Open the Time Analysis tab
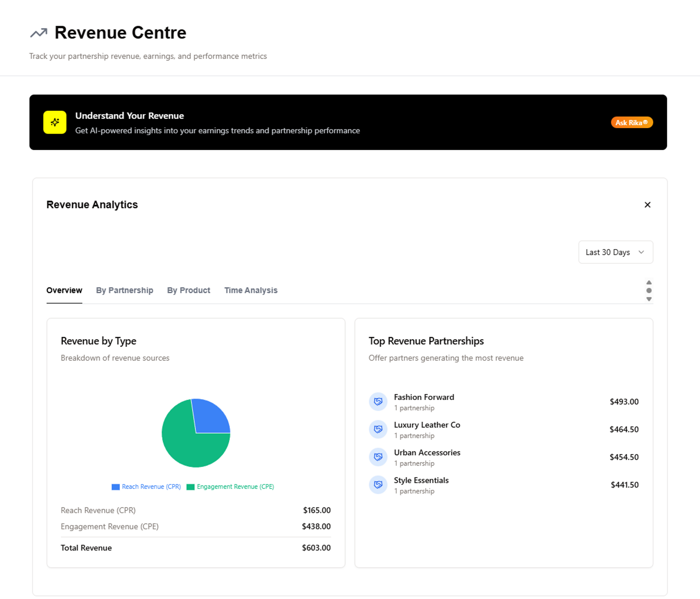Image resolution: width=700 pixels, height=599 pixels. tap(250, 290)
